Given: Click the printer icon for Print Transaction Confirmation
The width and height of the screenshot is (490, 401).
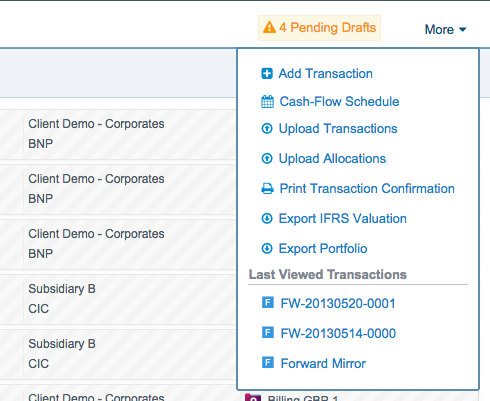Looking at the screenshot, I should point(267,189).
